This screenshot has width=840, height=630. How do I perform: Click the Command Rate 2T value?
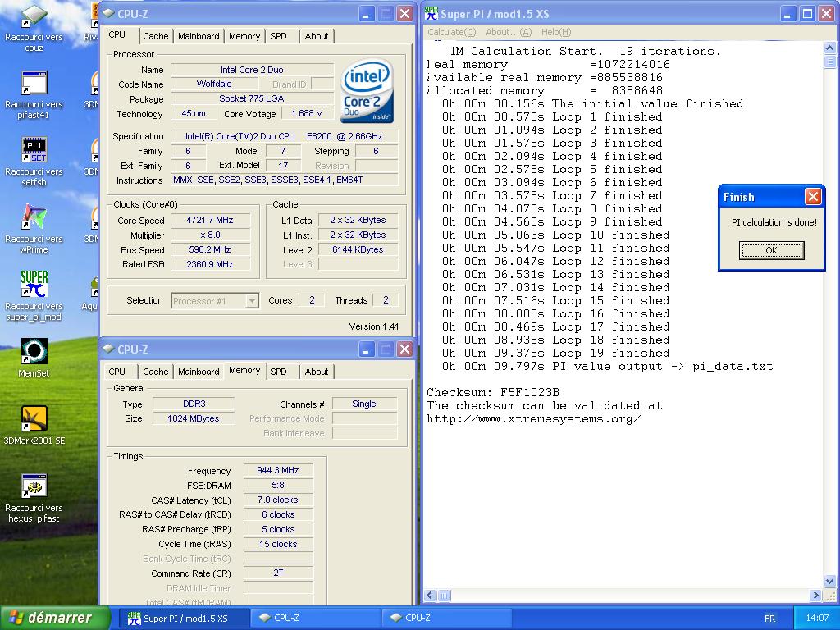[x=278, y=573]
